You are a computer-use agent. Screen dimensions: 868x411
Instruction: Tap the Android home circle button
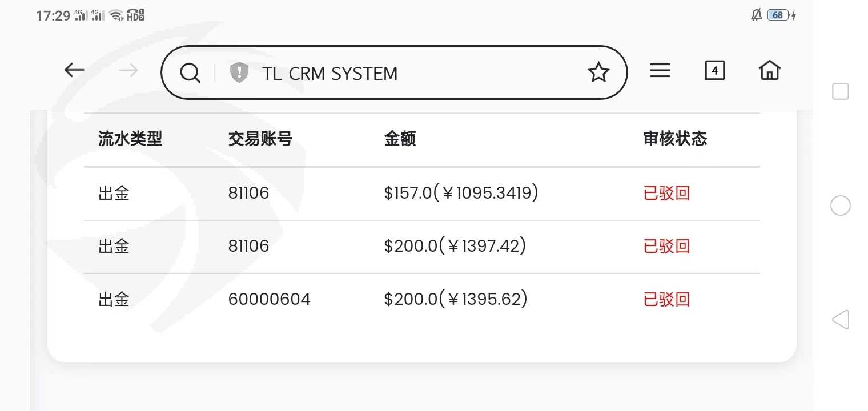click(841, 205)
